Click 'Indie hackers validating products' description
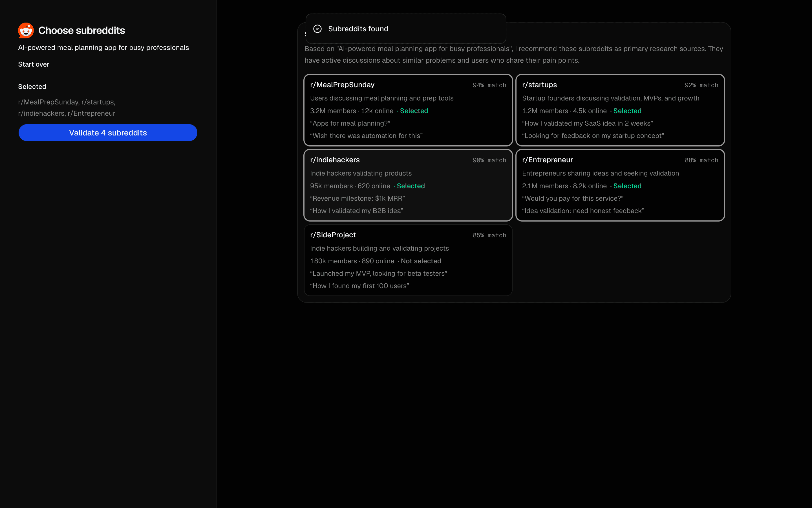The image size is (812, 508). point(361,173)
